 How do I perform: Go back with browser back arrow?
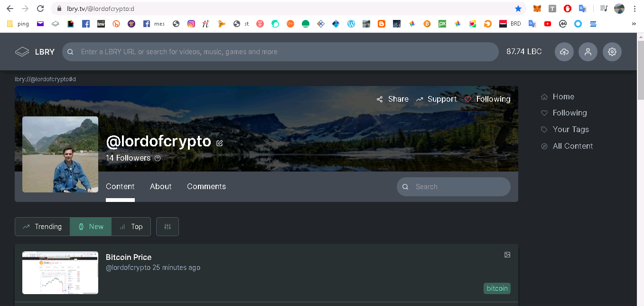(9, 9)
